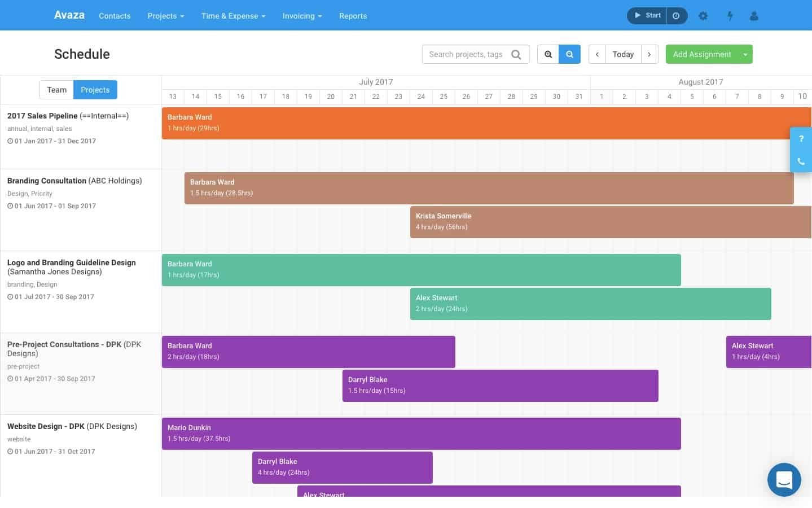
Task: Expand the Projects menu dropdown
Action: (166, 16)
